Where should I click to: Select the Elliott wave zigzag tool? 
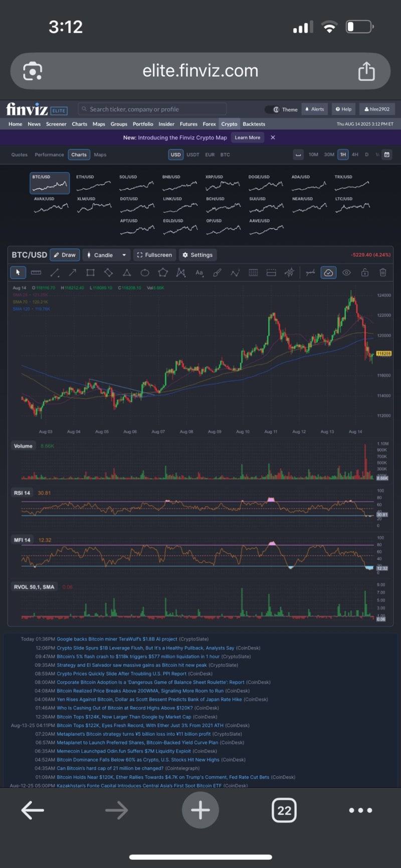[235, 273]
